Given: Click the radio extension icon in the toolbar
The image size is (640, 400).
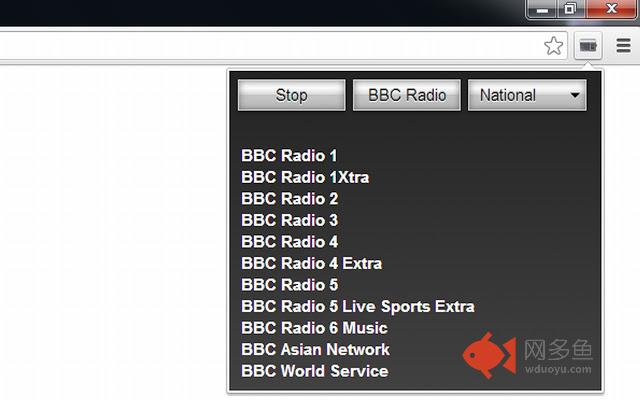Looking at the screenshot, I should (588, 46).
